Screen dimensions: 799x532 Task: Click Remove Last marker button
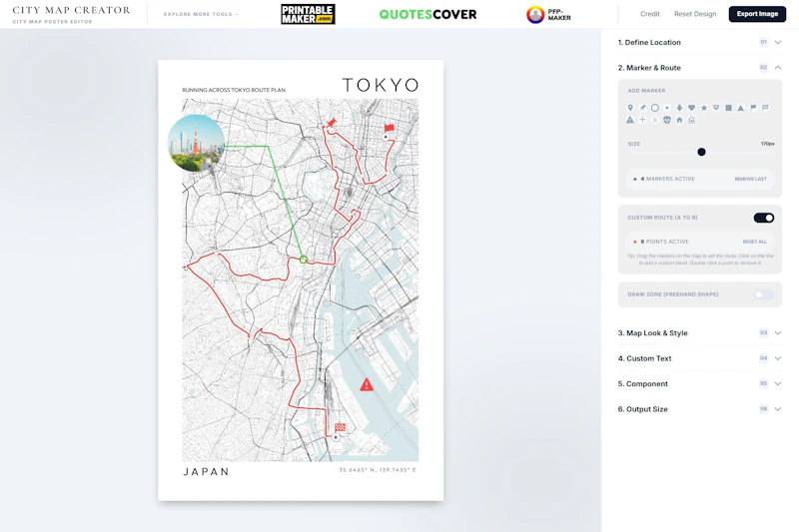[751, 180]
